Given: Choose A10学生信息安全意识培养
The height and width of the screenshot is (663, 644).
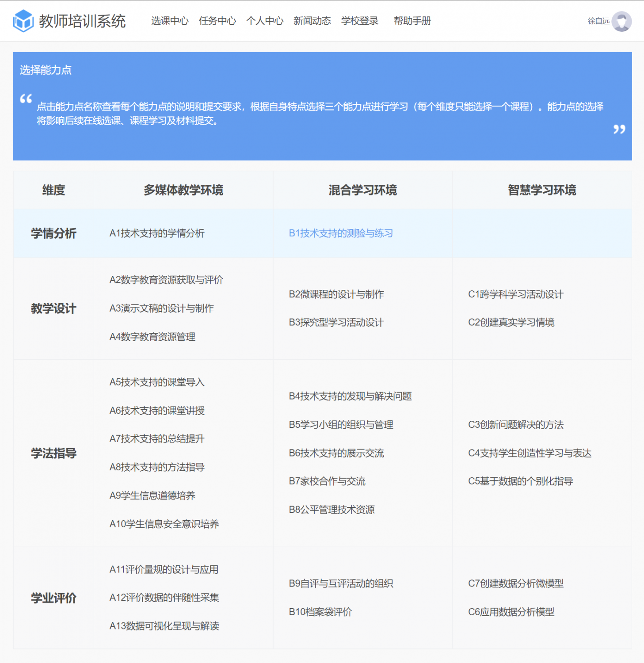Looking at the screenshot, I should click(164, 524).
